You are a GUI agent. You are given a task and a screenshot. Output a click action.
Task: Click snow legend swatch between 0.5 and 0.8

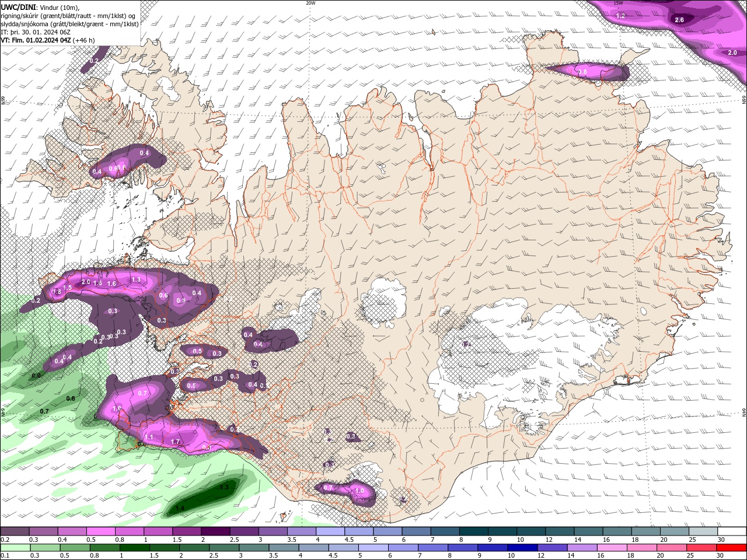click(100, 531)
